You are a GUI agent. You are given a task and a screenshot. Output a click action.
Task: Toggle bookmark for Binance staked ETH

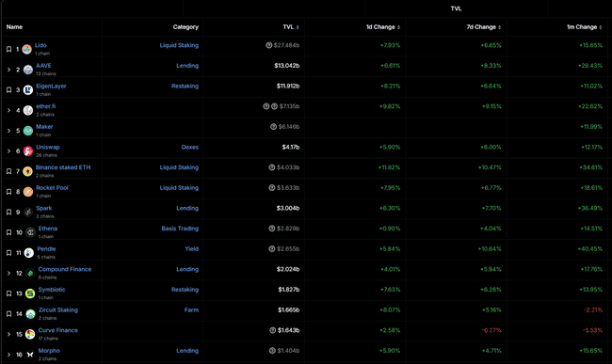point(9,171)
